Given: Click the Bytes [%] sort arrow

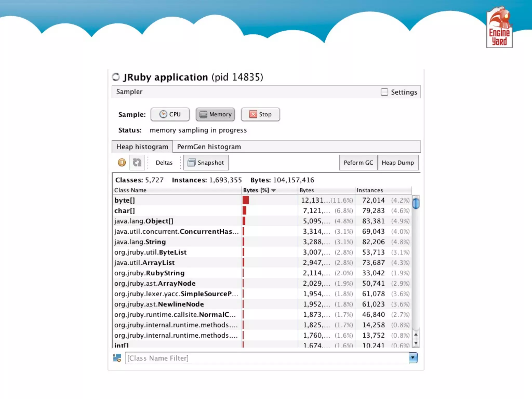Looking at the screenshot, I should [274, 190].
